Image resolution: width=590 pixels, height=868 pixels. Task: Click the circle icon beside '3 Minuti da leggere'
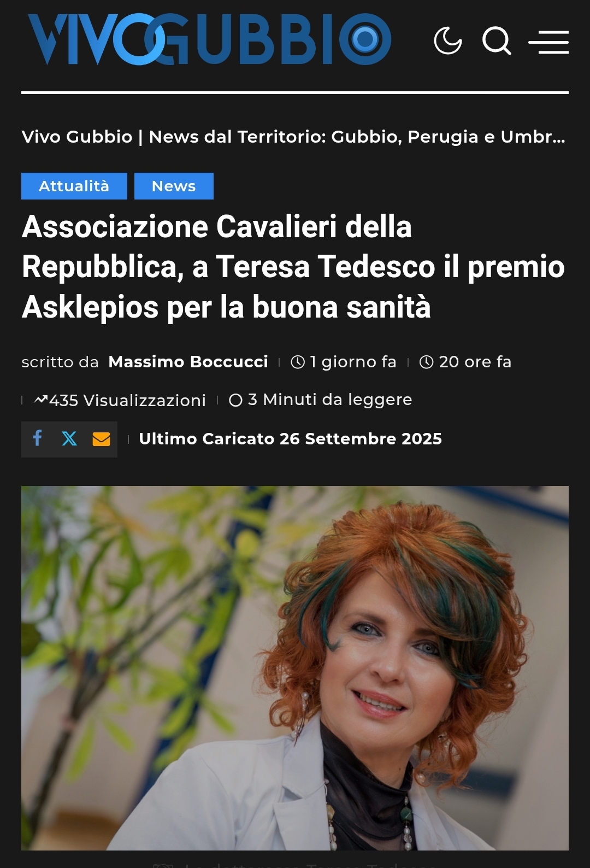(x=235, y=400)
